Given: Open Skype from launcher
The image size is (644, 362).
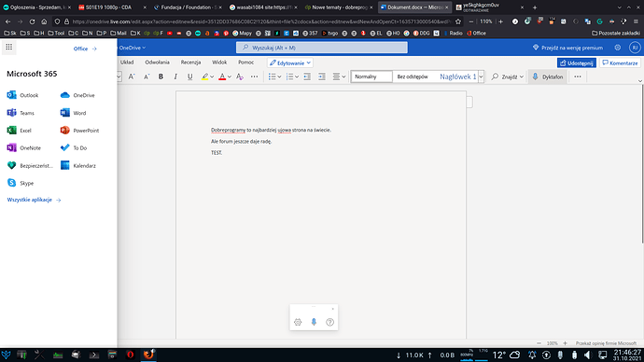Looking at the screenshot, I should click(x=21, y=183).
